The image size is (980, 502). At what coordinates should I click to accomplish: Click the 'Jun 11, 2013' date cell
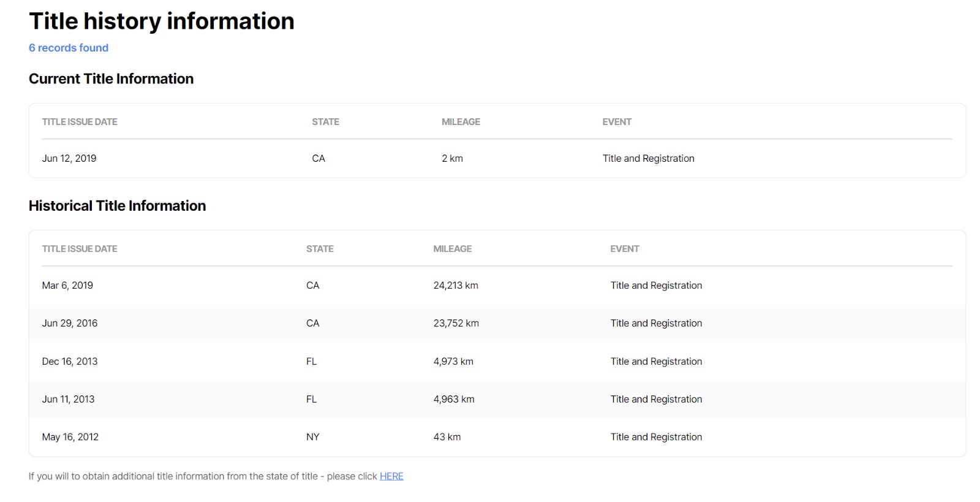[68, 399]
